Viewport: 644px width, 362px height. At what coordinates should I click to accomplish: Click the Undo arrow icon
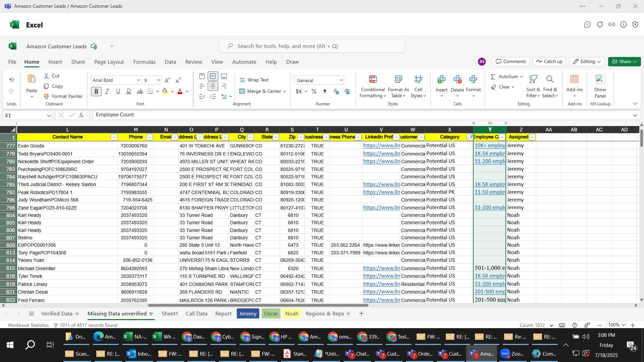[x=11, y=80]
